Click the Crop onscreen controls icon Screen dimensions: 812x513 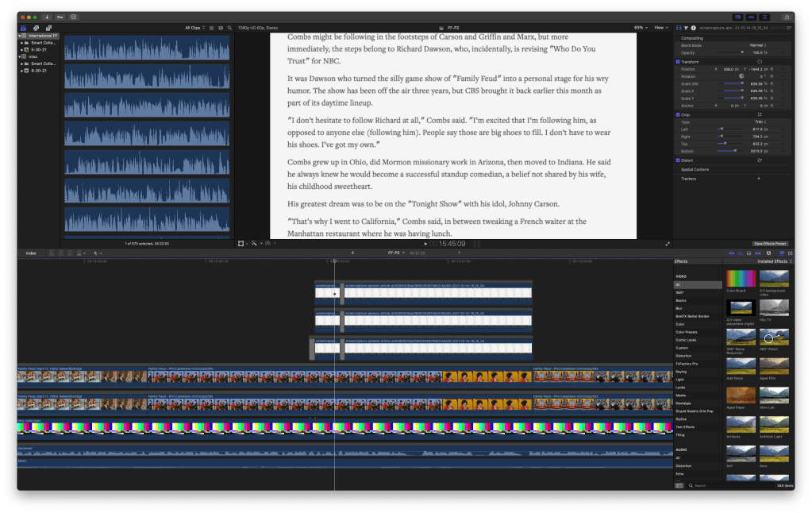click(760, 114)
